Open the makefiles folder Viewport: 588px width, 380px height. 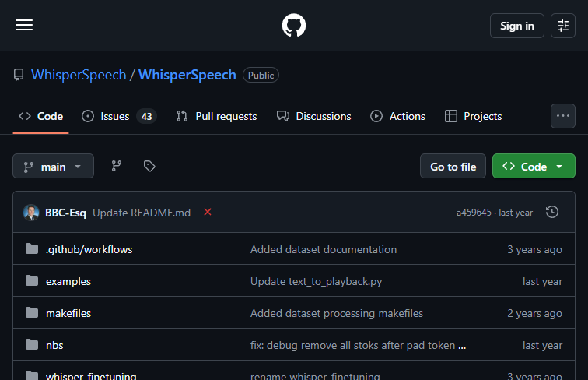pos(68,313)
